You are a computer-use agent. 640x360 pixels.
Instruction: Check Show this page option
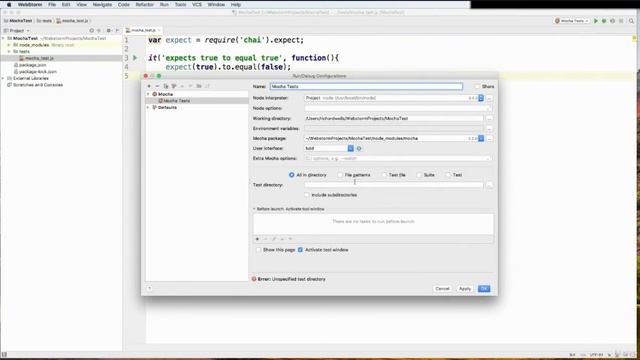pyautogui.click(x=258, y=250)
